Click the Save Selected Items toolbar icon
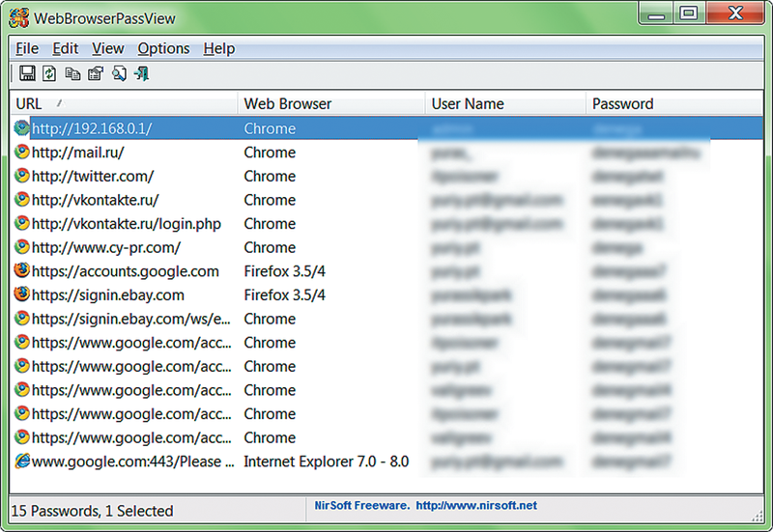 pos(27,73)
